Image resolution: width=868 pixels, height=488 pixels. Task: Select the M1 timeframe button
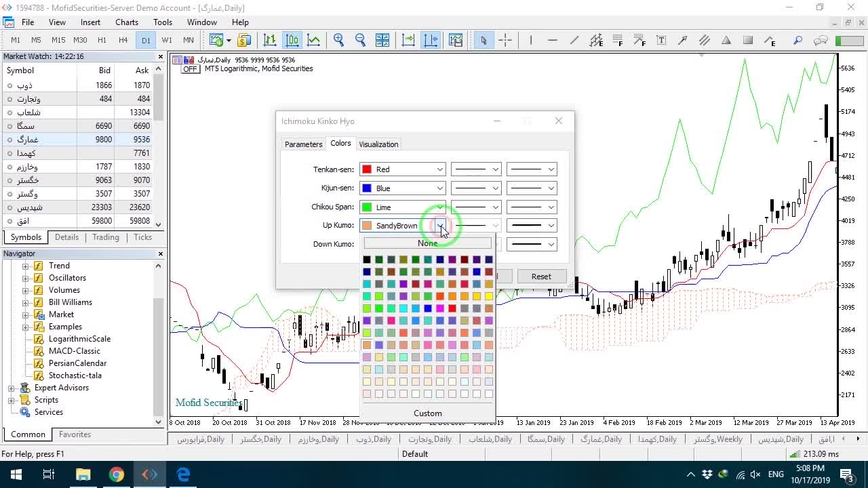pyautogui.click(x=16, y=41)
